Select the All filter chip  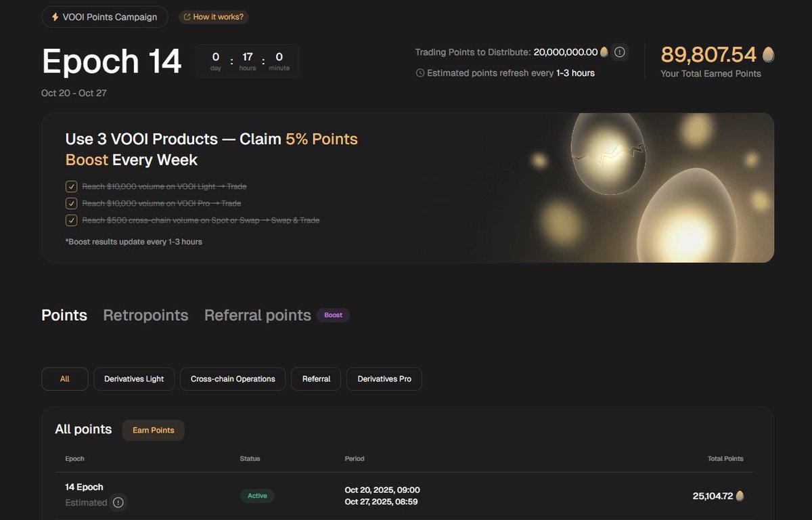tap(65, 379)
